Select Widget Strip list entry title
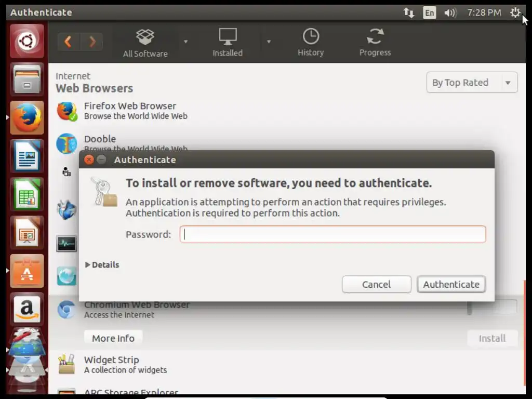 tap(111, 360)
